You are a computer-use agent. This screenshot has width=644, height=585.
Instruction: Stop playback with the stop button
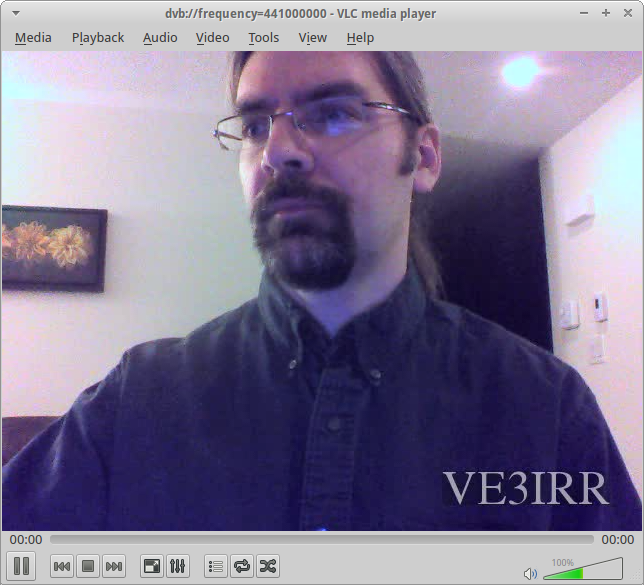pyautogui.click(x=88, y=566)
